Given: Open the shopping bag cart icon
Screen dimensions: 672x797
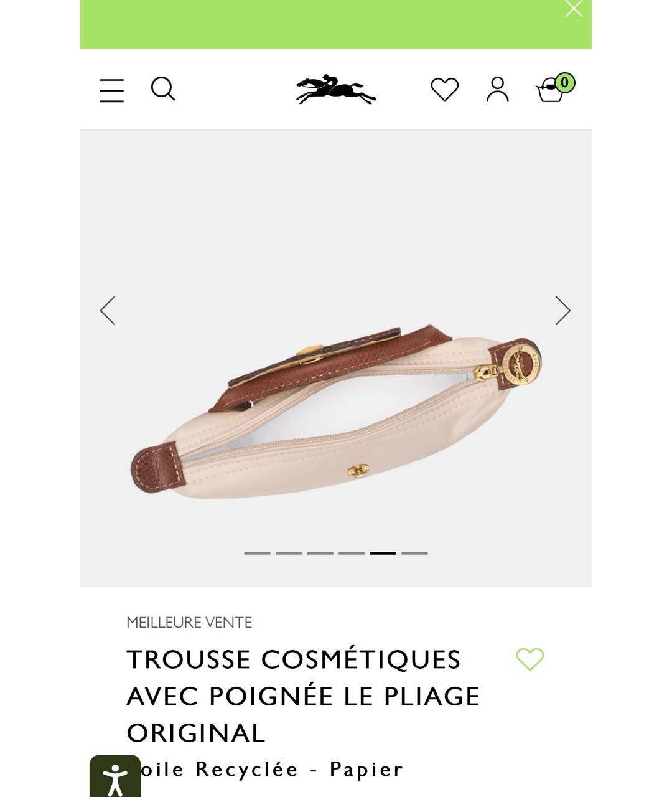Looking at the screenshot, I should point(550,91).
